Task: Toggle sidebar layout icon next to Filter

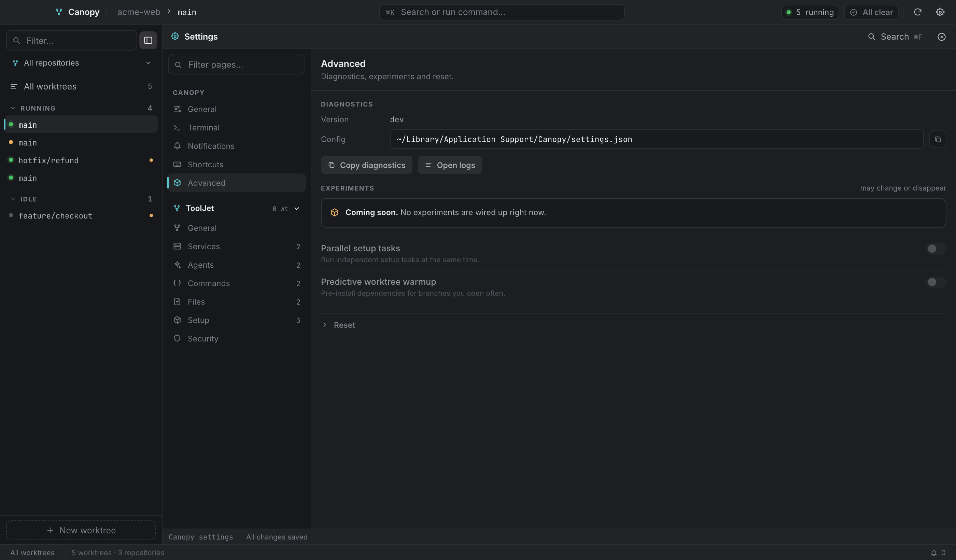Action: (148, 40)
